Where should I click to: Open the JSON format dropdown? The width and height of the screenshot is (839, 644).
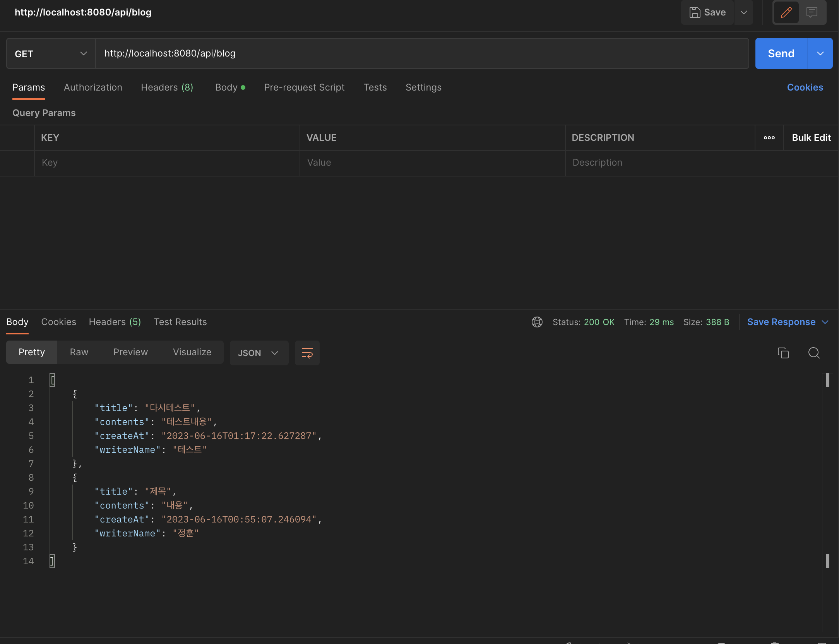259,353
